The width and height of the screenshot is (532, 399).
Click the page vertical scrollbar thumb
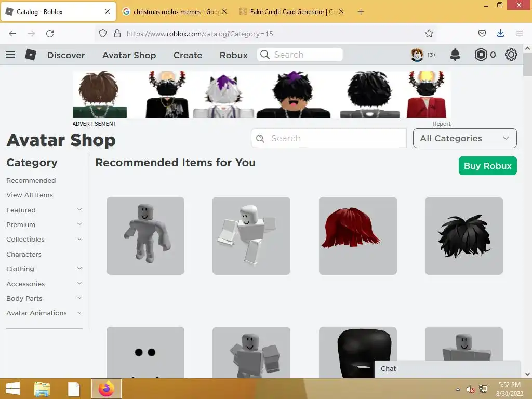(x=527, y=64)
